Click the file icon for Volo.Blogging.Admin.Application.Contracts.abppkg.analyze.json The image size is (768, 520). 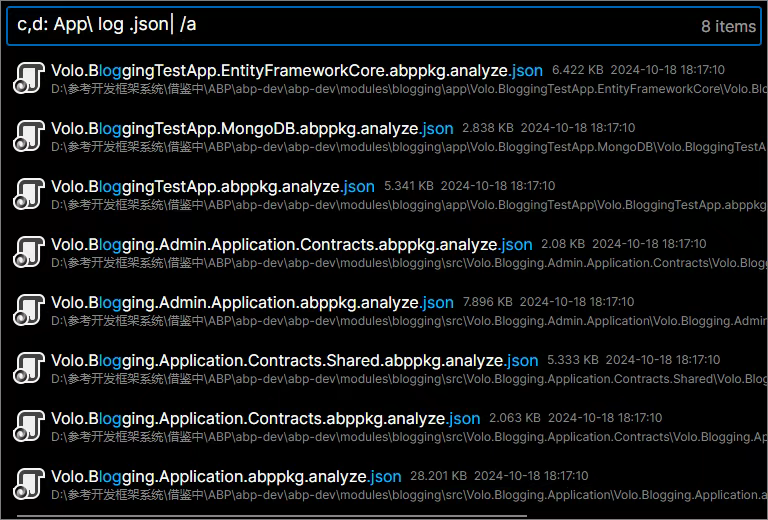coord(28,252)
